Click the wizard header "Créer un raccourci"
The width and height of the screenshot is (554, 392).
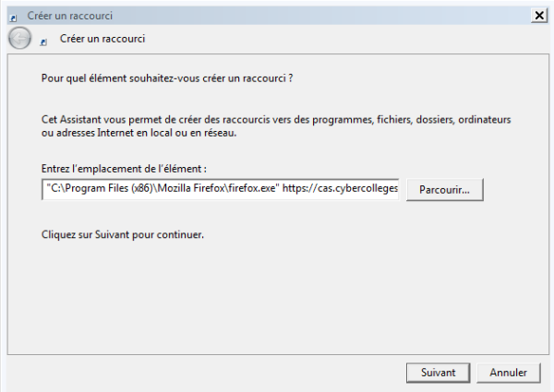[x=102, y=39]
